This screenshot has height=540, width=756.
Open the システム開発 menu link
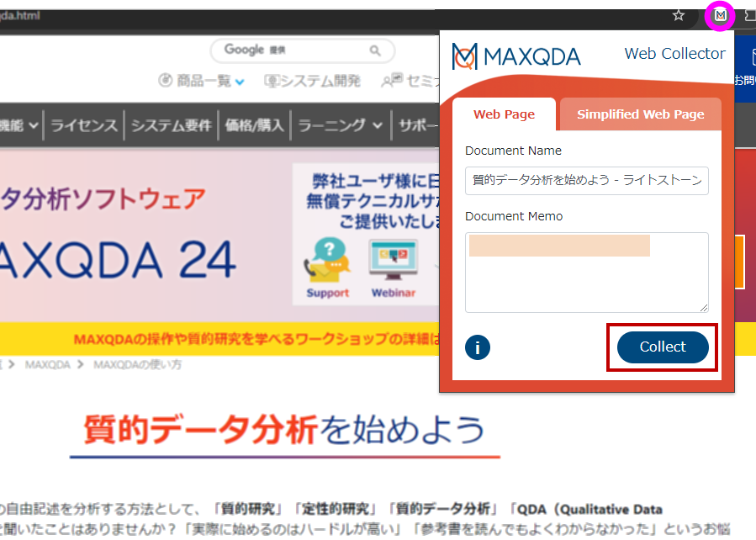click(x=313, y=81)
